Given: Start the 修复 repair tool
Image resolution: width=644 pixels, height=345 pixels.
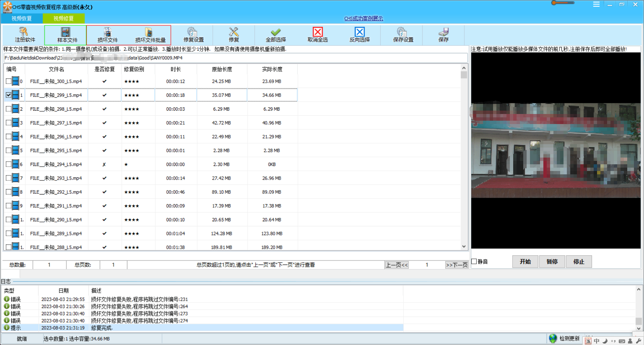Looking at the screenshot, I should (234, 35).
